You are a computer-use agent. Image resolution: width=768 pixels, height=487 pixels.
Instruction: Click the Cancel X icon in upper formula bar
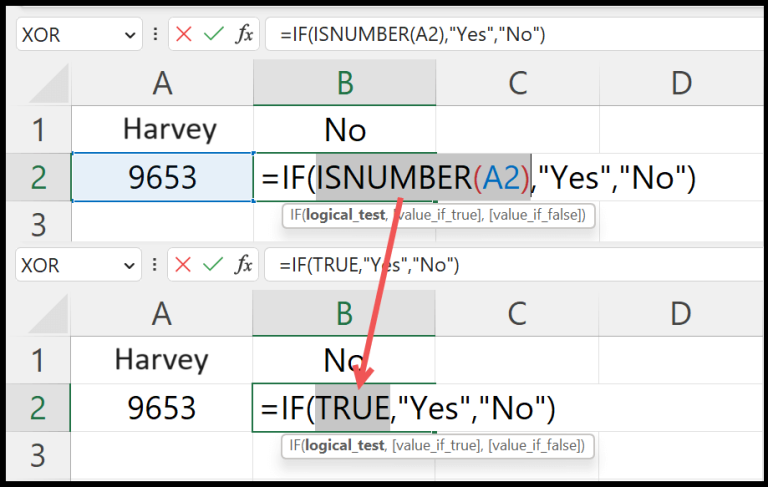click(x=183, y=34)
